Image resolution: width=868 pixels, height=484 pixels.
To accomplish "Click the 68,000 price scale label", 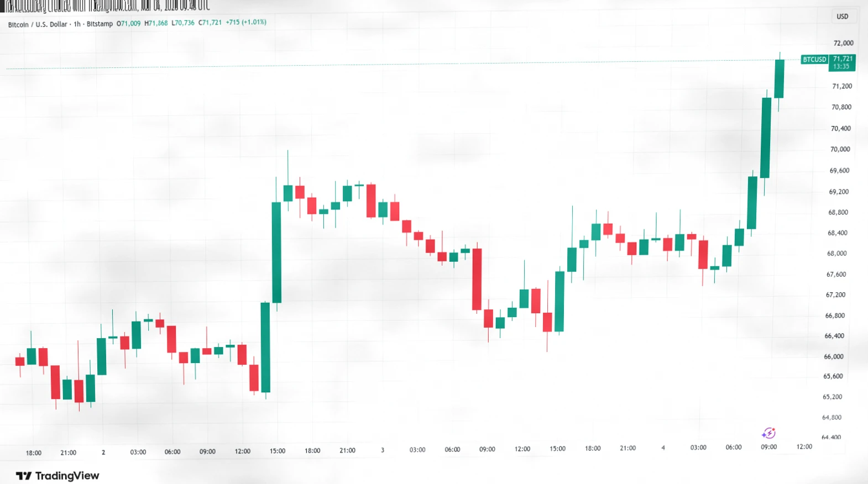I will tap(836, 254).
